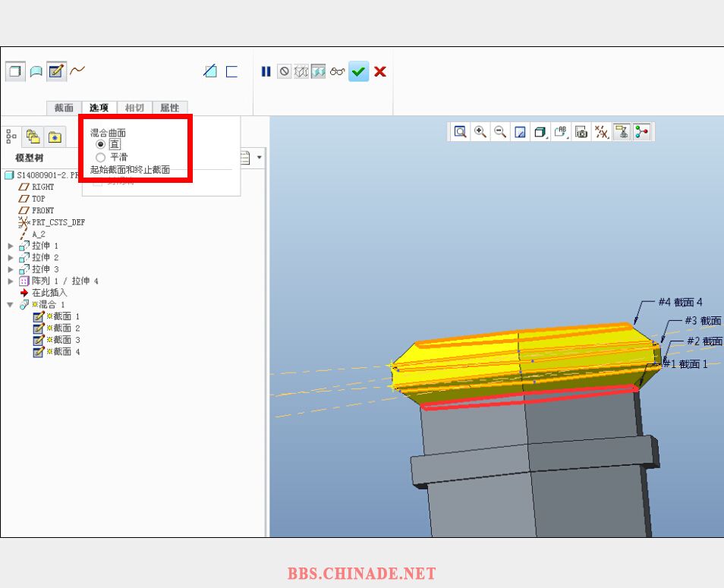Screen dimensions: 724x588
Task: Click the thin feature icon
Action: (231, 71)
